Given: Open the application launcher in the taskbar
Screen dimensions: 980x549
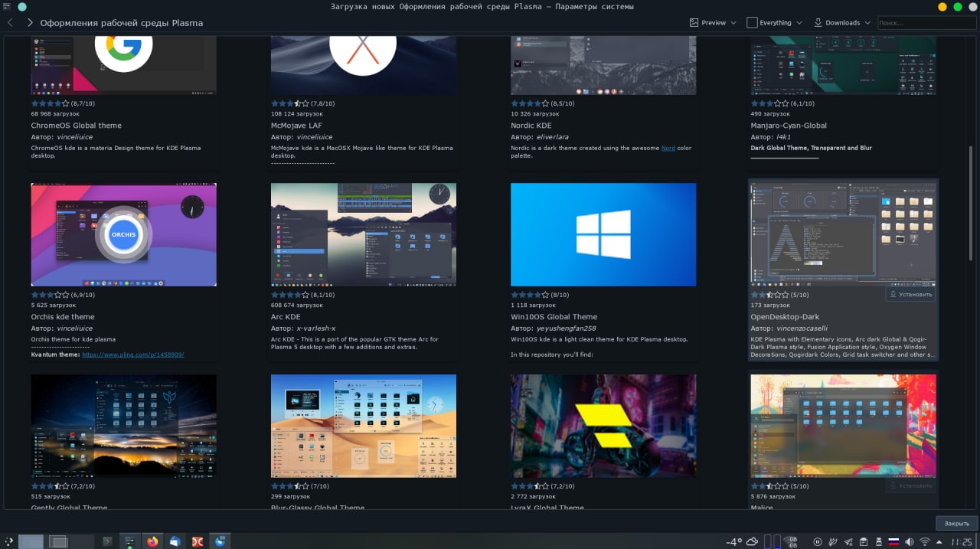Looking at the screenshot, I should click(9, 541).
